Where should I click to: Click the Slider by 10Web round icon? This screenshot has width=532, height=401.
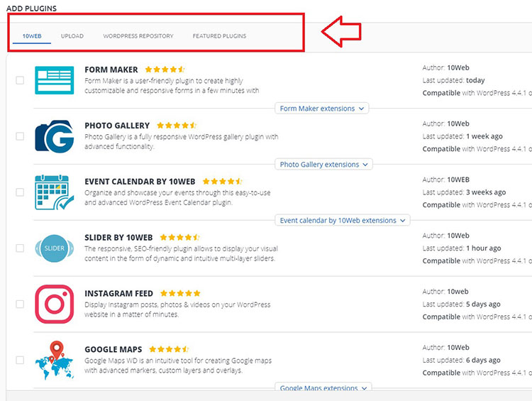coord(54,248)
